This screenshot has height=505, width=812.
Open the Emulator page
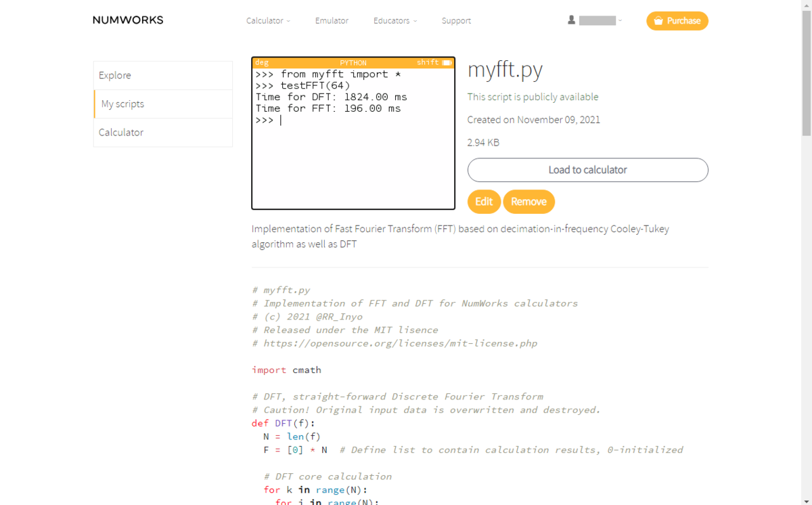332,21
